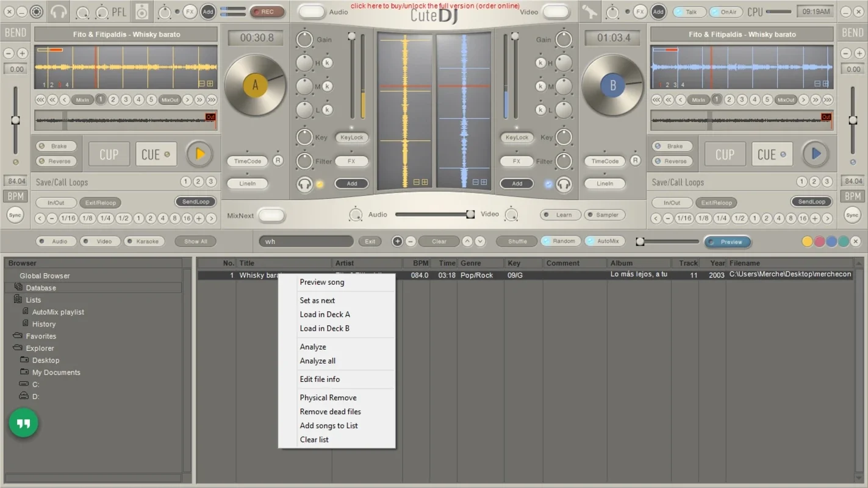This screenshot has width=868, height=488.
Task: Open the C: drive in browser
Action: coord(35,384)
